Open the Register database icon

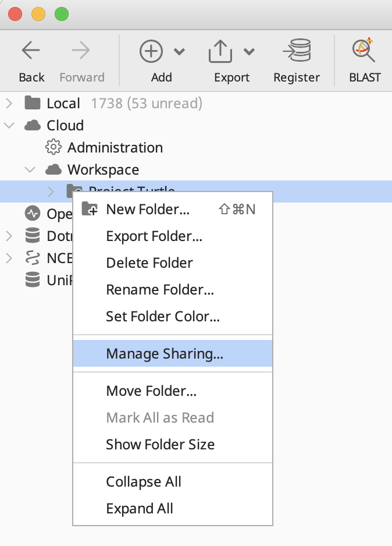297,51
